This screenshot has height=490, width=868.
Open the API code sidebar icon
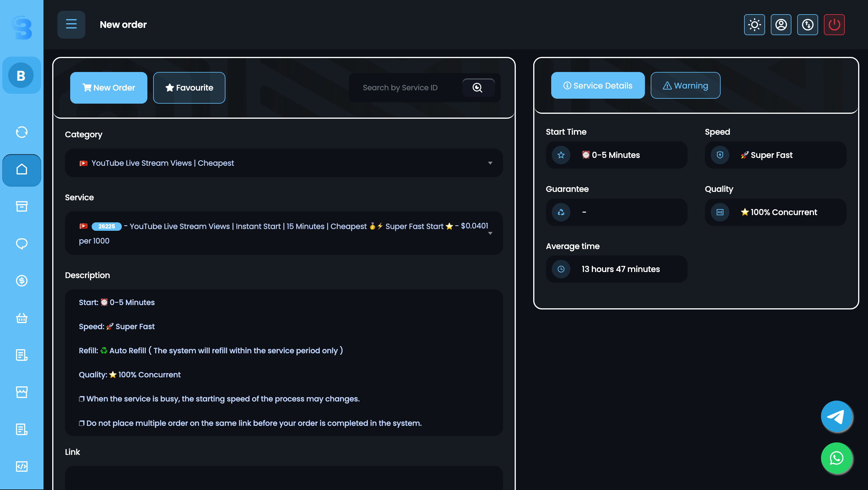coord(21,466)
